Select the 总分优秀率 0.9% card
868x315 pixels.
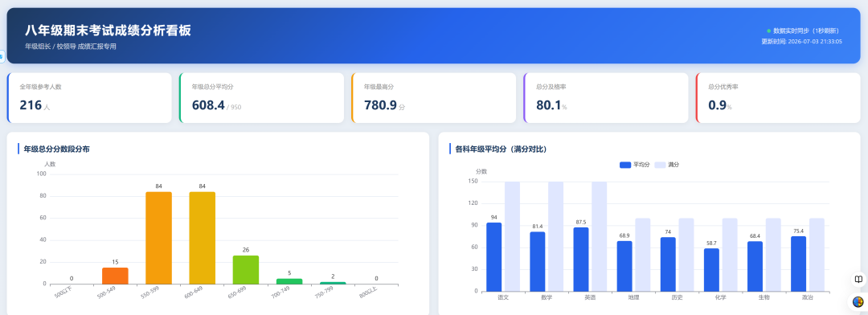(x=778, y=97)
